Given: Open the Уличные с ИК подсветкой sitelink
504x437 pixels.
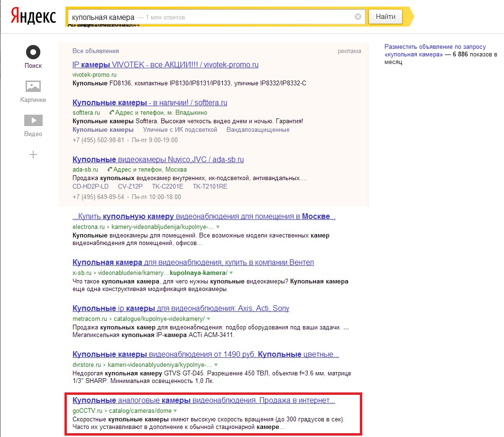Looking at the screenshot, I should tap(180, 129).
